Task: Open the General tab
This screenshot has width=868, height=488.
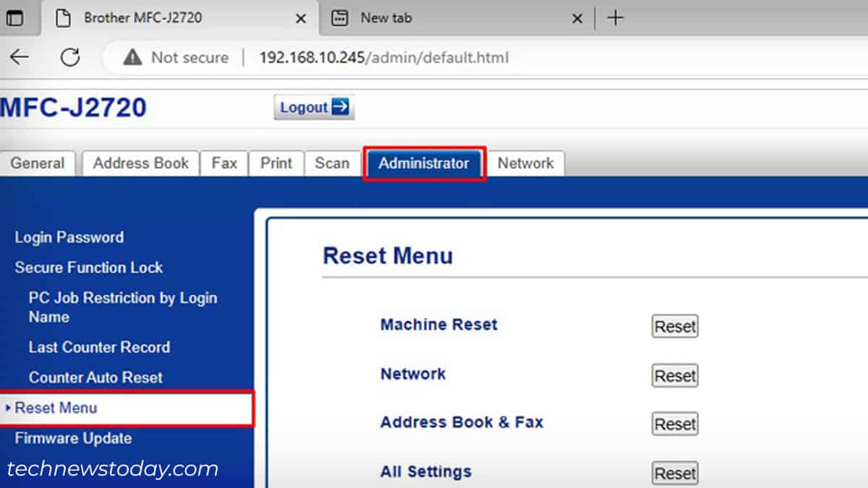Action: coord(37,163)
